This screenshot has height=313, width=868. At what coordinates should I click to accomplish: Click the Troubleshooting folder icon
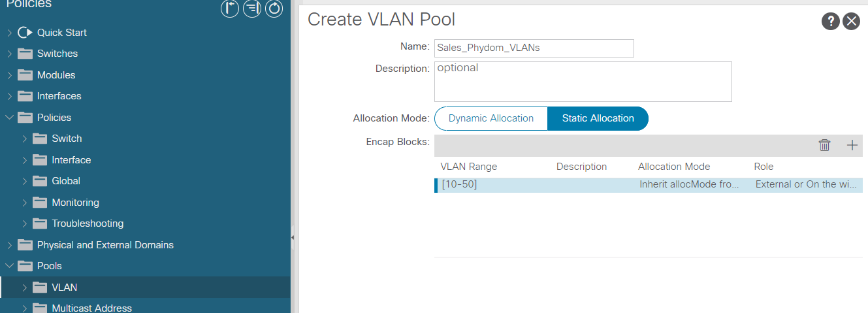pyautogui.click(x=40, y=223)
